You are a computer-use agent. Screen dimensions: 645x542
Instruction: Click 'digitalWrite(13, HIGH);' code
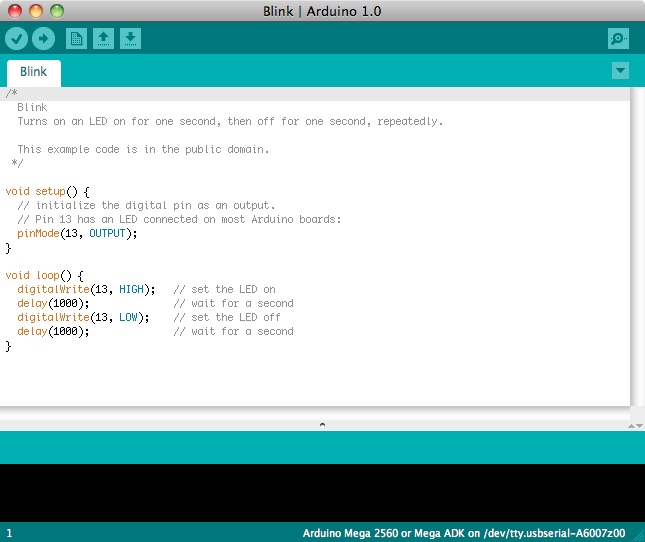[86, 290]
